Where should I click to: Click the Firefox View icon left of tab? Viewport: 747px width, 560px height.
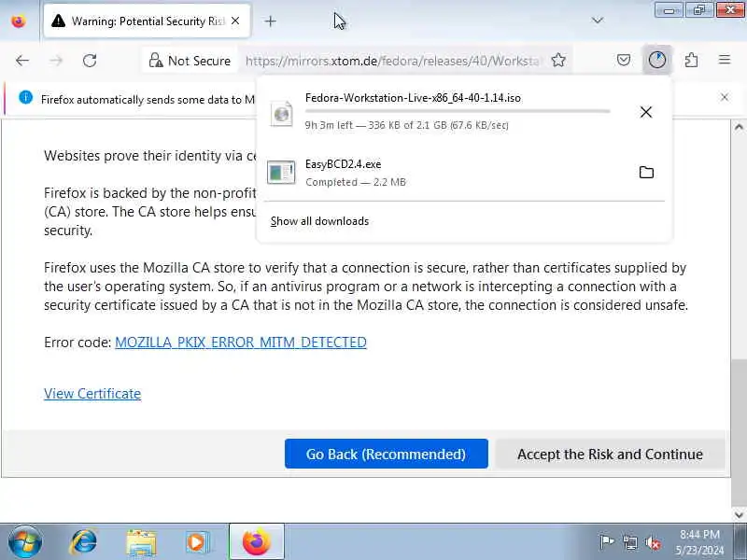coord(19,21)
